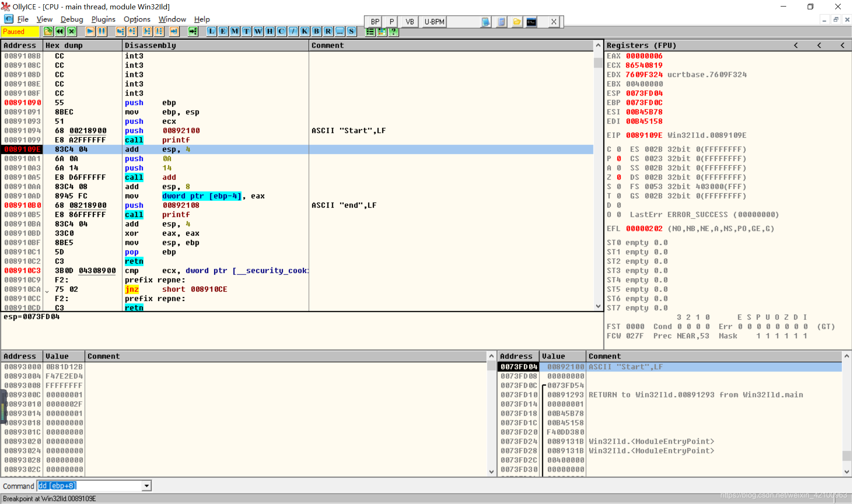Open the CPU window system menu icon
This screenshot has height=504, width=852.
click(x=8, y=19)
